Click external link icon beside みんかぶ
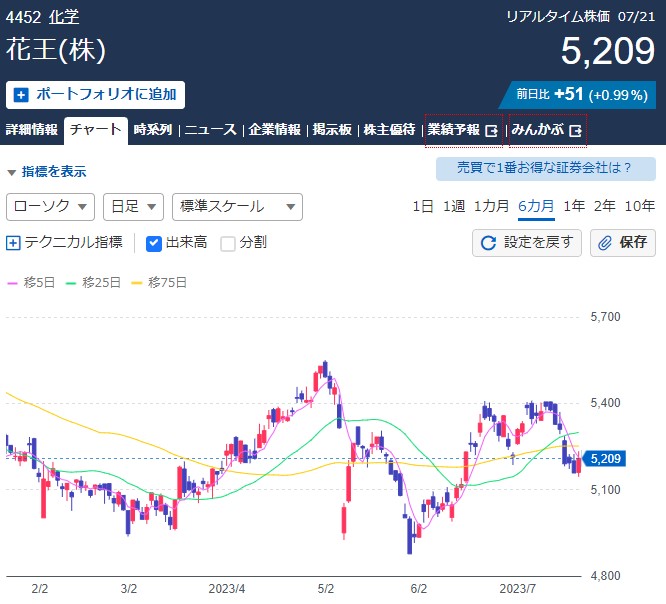The width and height of the screenshot is (666, 604). click(575, 130)
